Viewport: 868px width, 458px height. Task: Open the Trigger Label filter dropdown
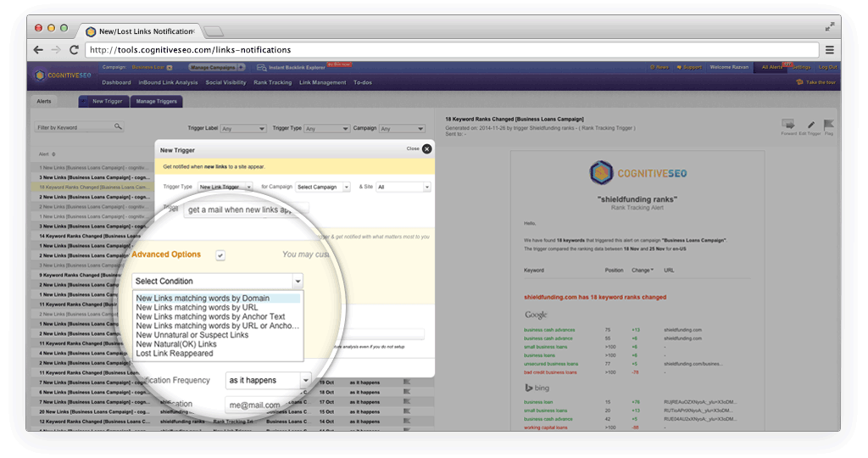(243, 128)
